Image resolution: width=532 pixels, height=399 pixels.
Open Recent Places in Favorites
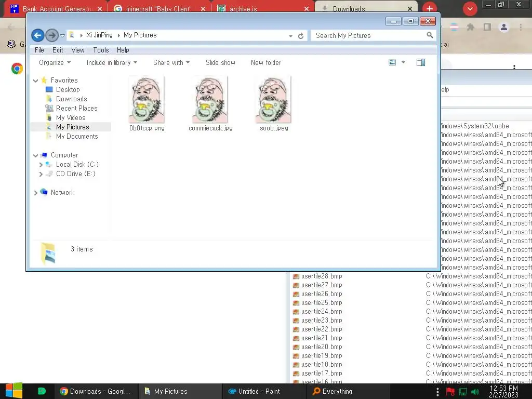coord(77,108)
